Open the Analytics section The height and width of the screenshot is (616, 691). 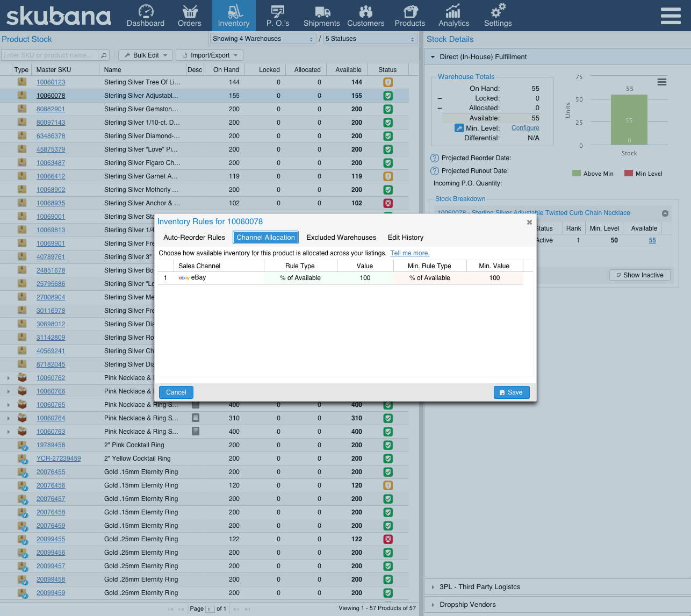[454, 16]
